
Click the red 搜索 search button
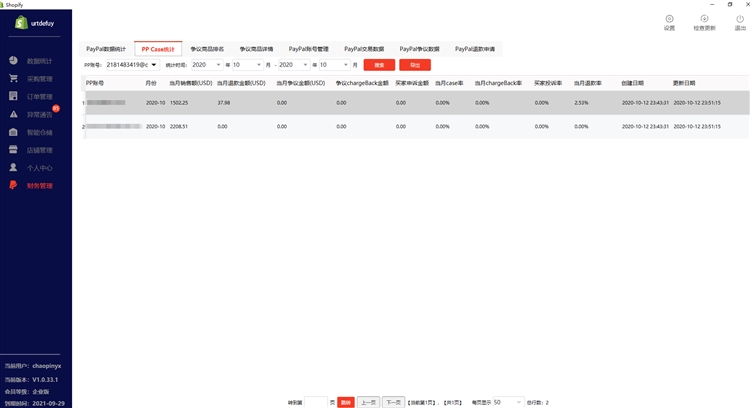tap(379, 65)
